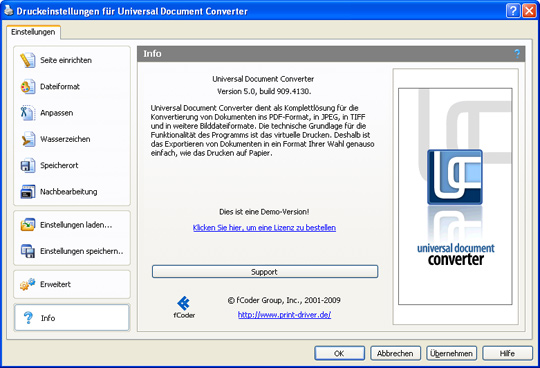The image size is (540, 368).
Task: Click the Einstellungen speichern icon
Action: point(28,251)
